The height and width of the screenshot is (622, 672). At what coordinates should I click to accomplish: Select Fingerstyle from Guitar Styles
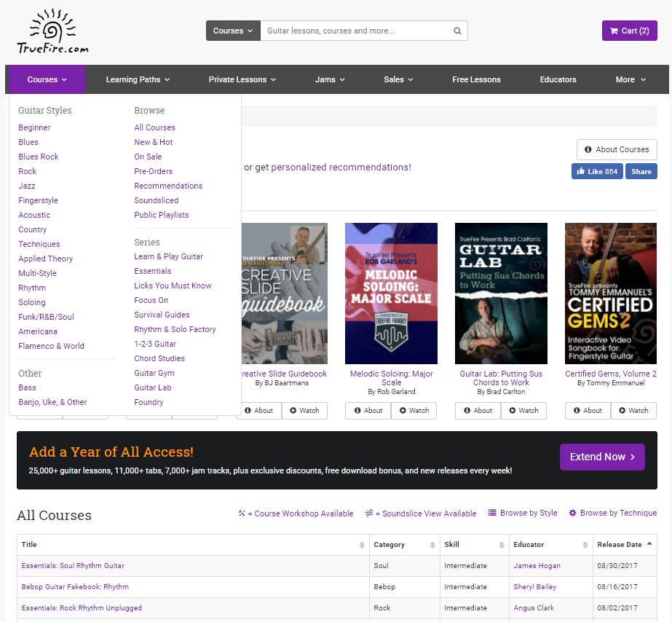coord(38,200)
